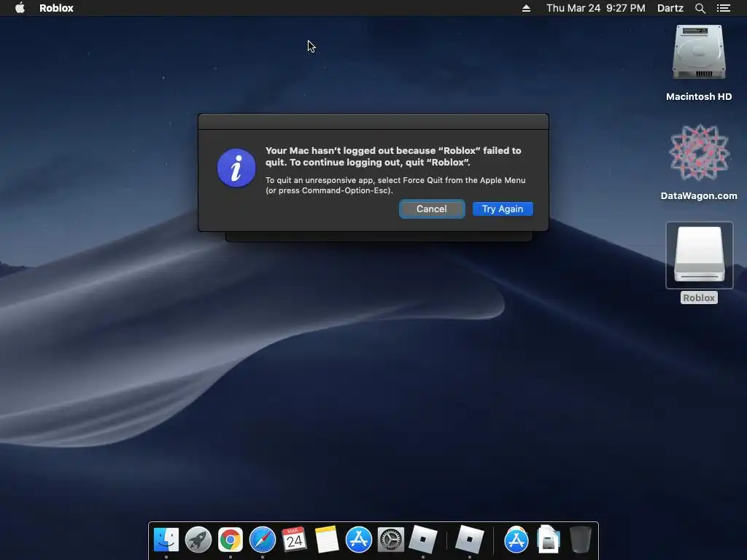747x560 pixels.
Task: Open Launchpad from the Dock
Action: pos(198,540)
